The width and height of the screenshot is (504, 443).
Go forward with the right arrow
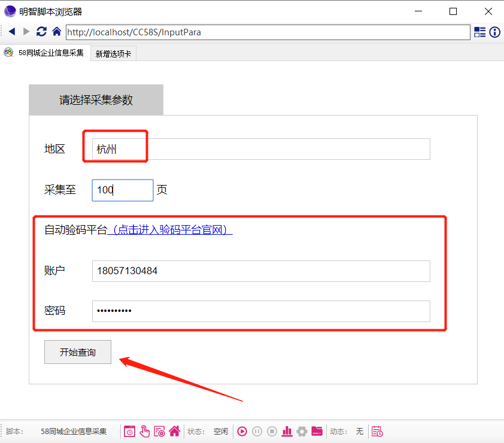(x=26, y=32)
